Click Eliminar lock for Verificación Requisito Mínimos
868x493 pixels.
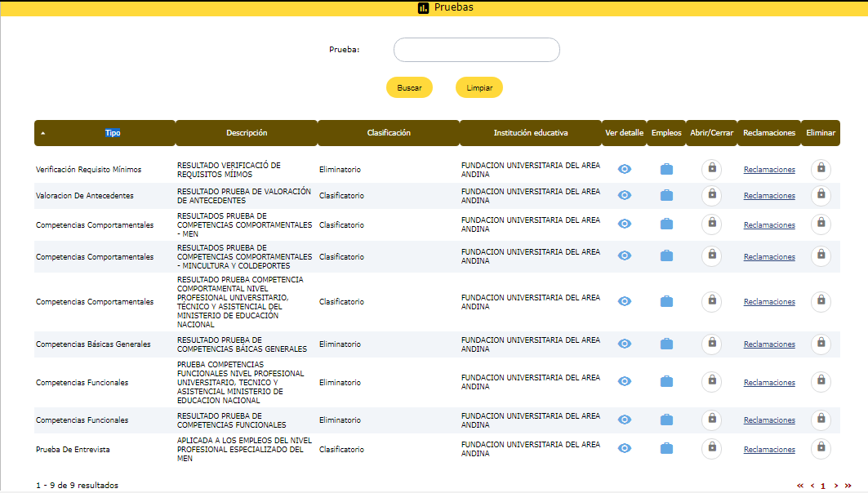click(821, 169)
